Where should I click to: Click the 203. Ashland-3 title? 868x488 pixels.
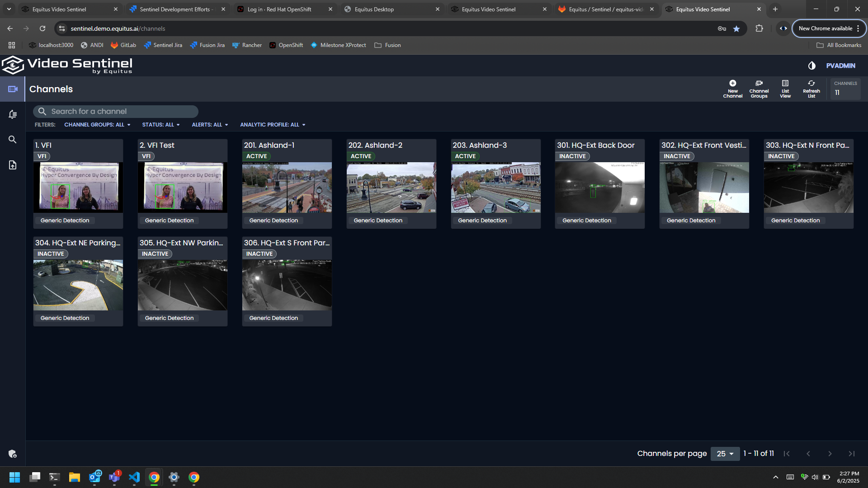[x=480, y=145]
